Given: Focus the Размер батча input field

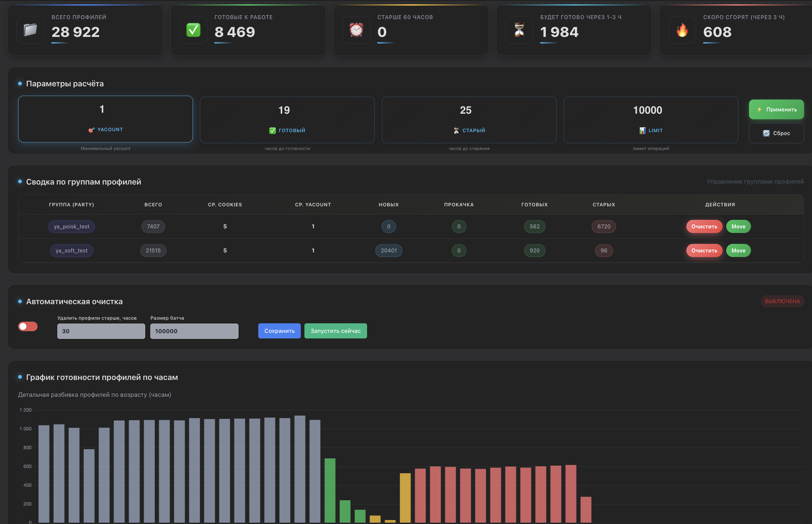Looking at the screenshot, I should pyautogui.click(x=194, y=331).
